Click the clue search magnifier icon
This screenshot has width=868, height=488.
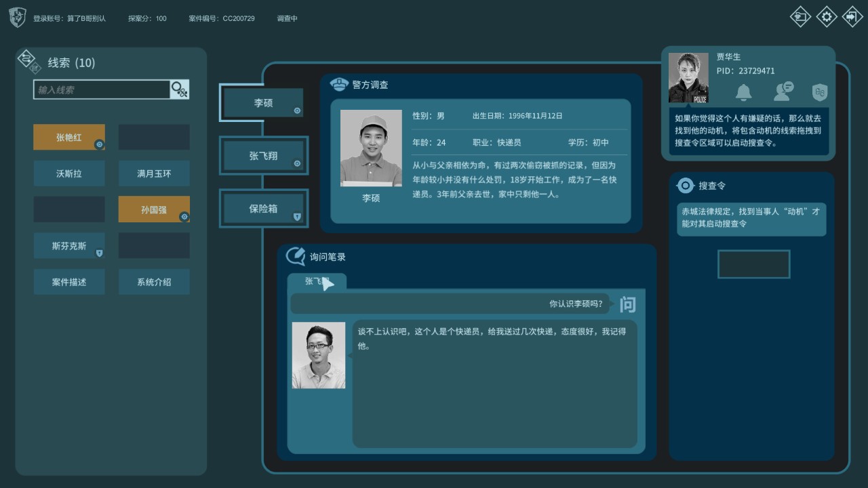tap(180, 89)
